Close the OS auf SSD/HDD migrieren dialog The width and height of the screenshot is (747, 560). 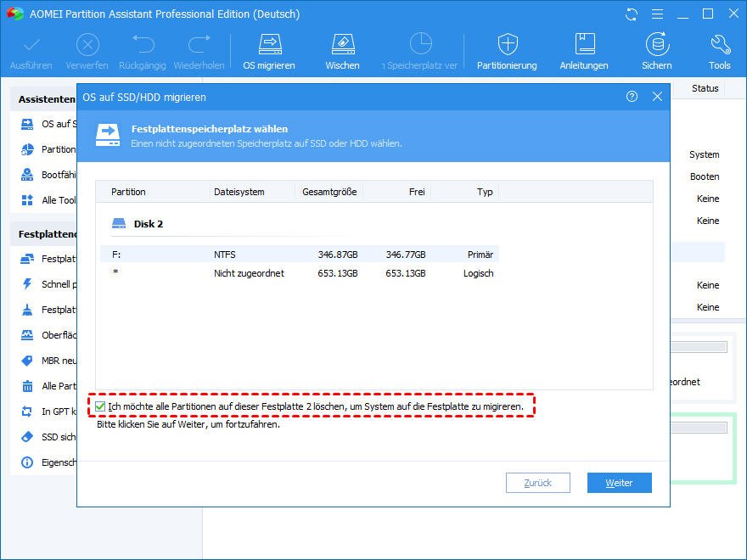(x=657, y=97)
